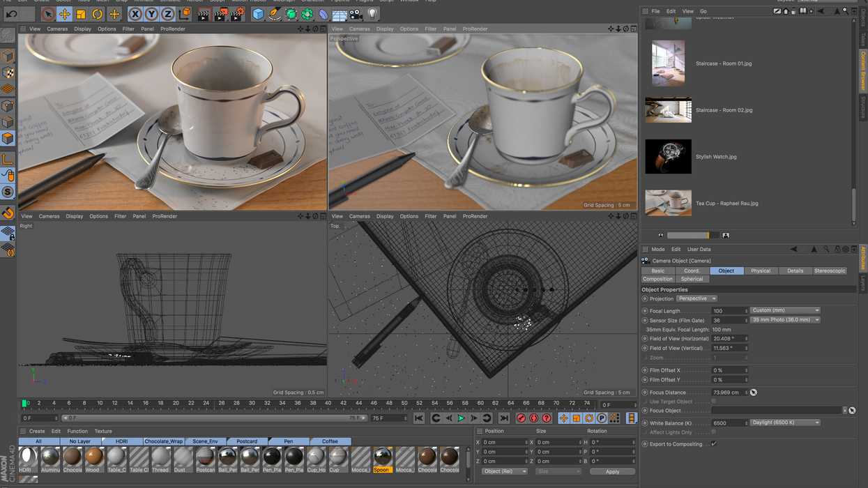
Task: Add a Camera object from toolbar
Action: [x=356, y=13]
